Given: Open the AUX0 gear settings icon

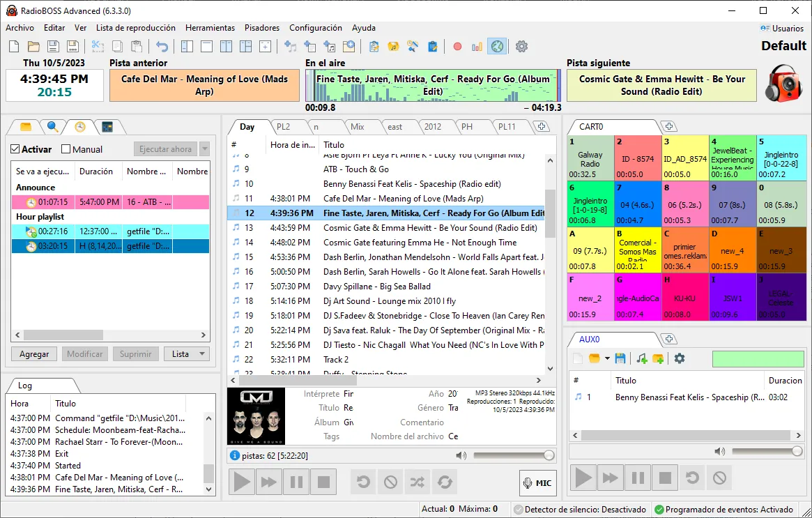Looking at the screenshot, I should click(x=680, y=358).
